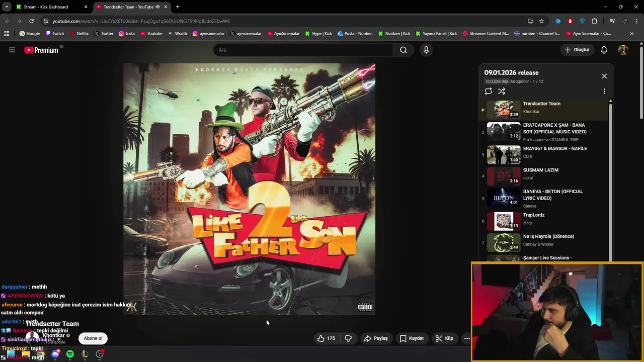
Task: Close the Kick Dashboard tab
Action: pos(86,7)
